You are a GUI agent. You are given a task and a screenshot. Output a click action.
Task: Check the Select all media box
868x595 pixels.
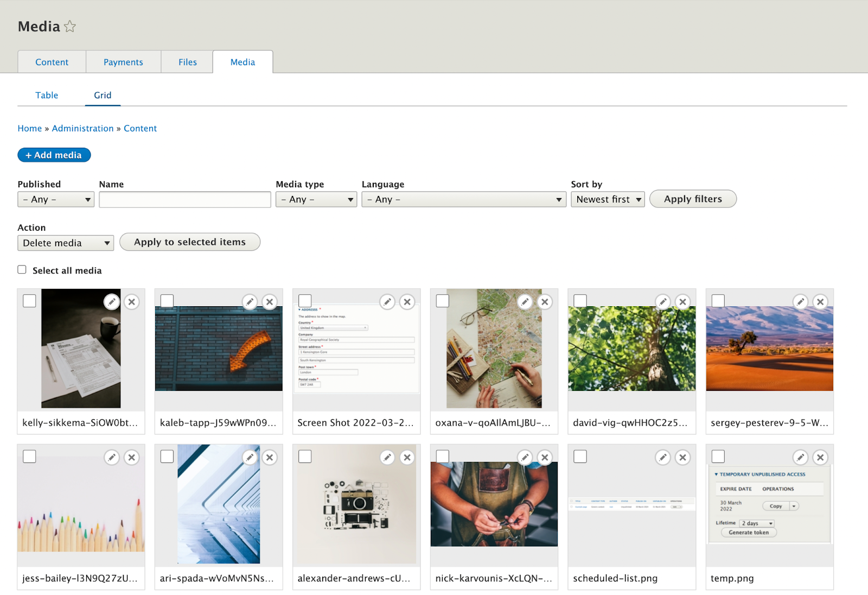[x=22, y=269]
